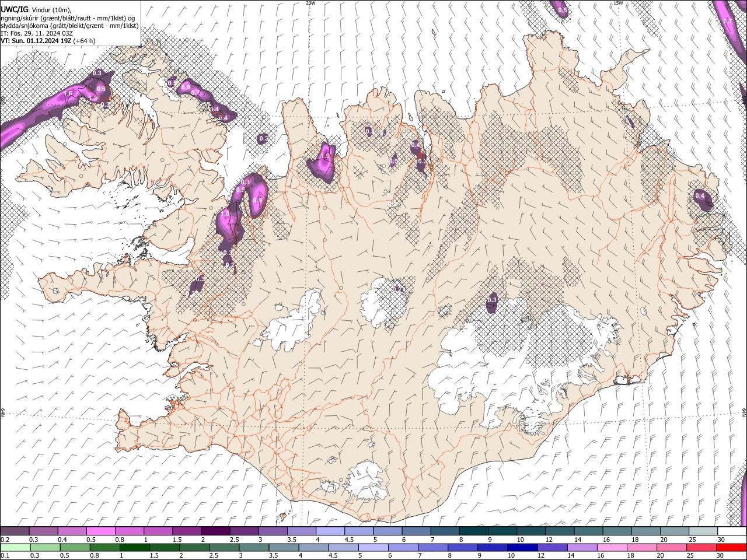Click the '1.0' precipitation value on the map
747x560 pixels.
(225, 214)
